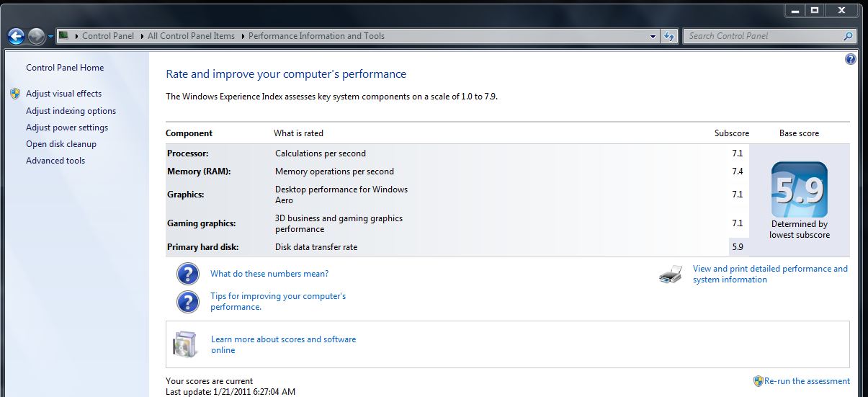868x397 pixels.
Task: Click question icon beside 'What do these numbers mean?'
Action: (x=187, y=274)
